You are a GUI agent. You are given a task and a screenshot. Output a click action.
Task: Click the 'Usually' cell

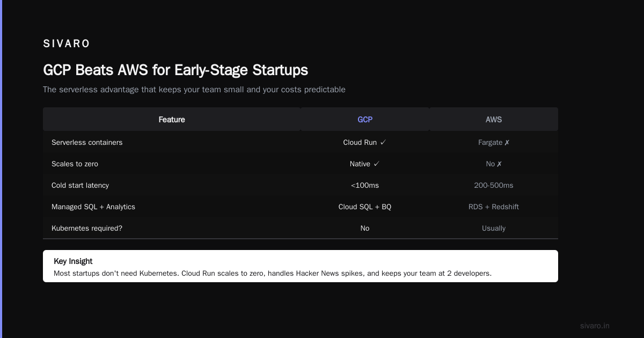pyautogui.click(x=494, y=228)
